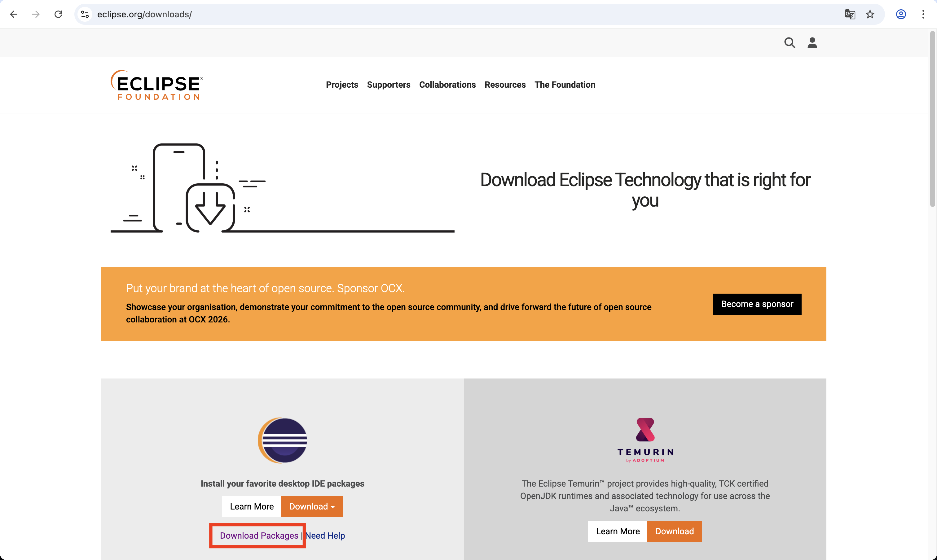Viewport: 937px width, 560px height.
Task: Bookmark this page with star icon
Action: pos(870,14)
